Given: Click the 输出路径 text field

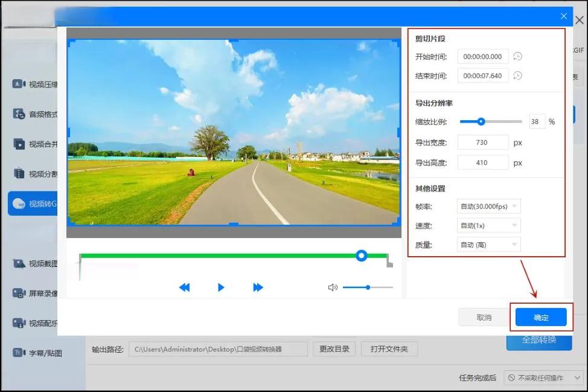Looking at the screenshot, I should (219, 349).
